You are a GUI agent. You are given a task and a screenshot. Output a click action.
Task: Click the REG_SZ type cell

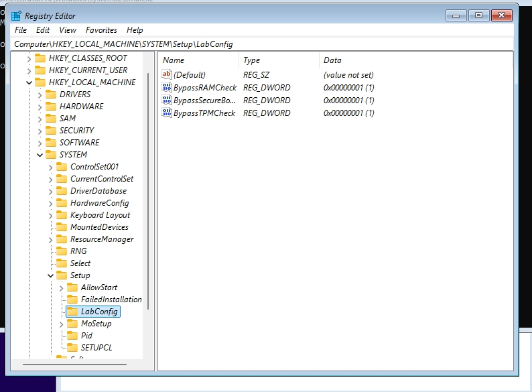[256, 75]
